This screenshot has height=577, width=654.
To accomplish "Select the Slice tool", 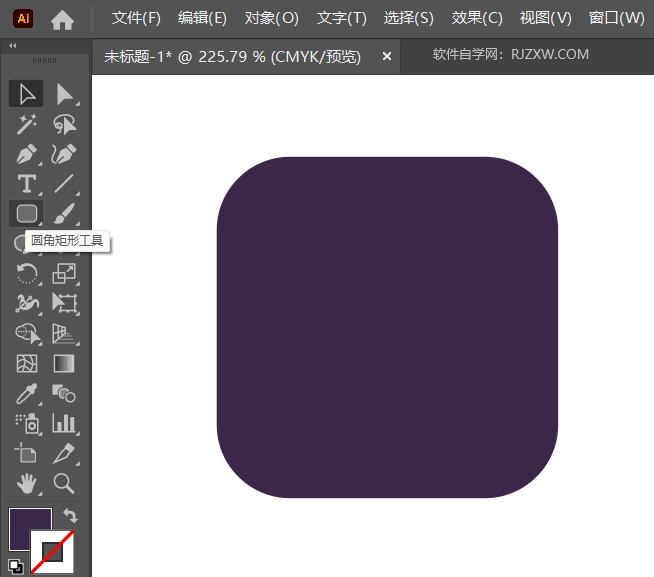I will tap(64, 454).
